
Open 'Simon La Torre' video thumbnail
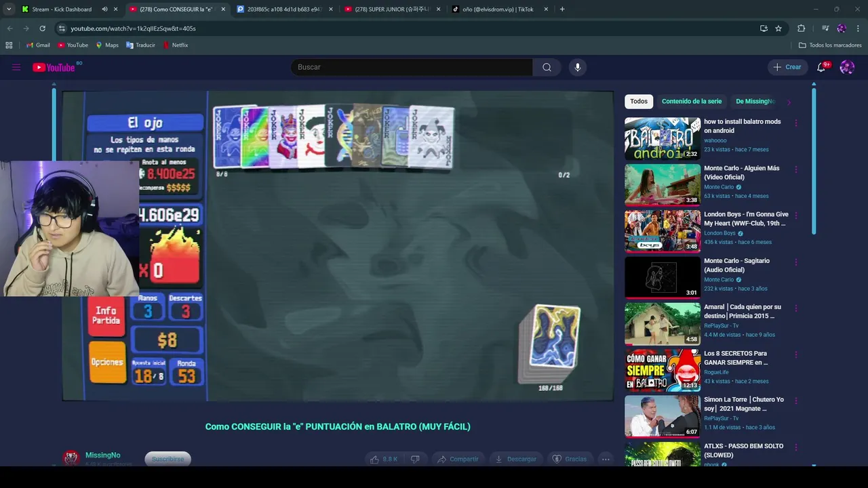[663, 416]
